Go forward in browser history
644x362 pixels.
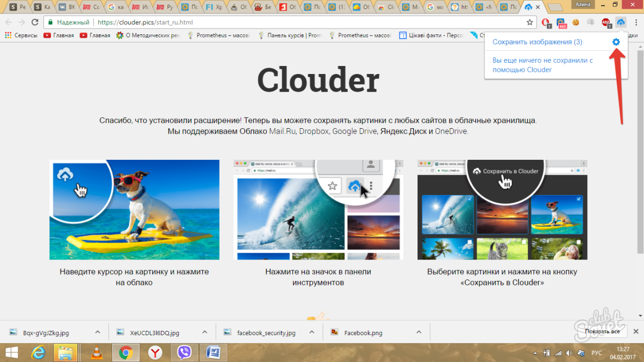(21, 23)
